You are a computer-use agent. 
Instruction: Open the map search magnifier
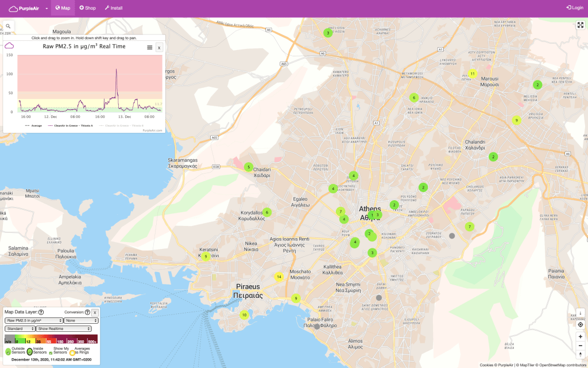click(x=9, y=26)
